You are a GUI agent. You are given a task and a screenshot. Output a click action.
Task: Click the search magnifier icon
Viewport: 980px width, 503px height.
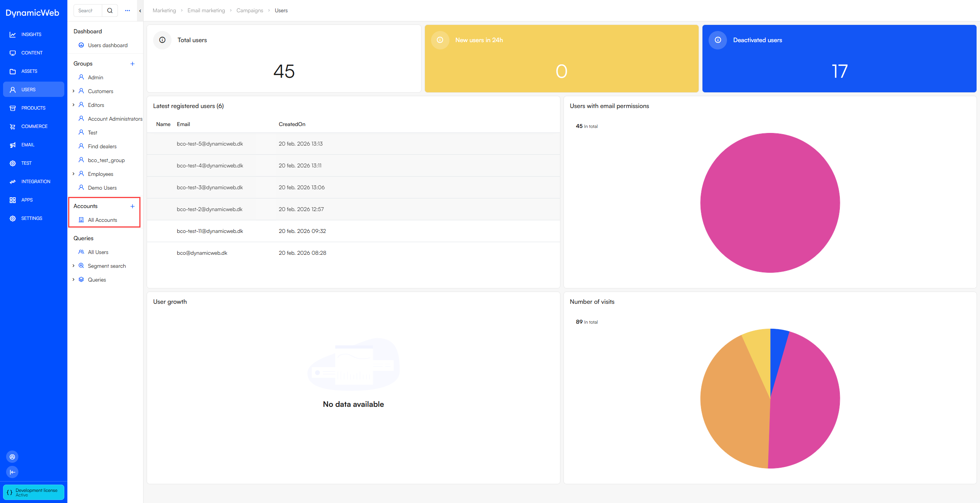tap(110, 10)
